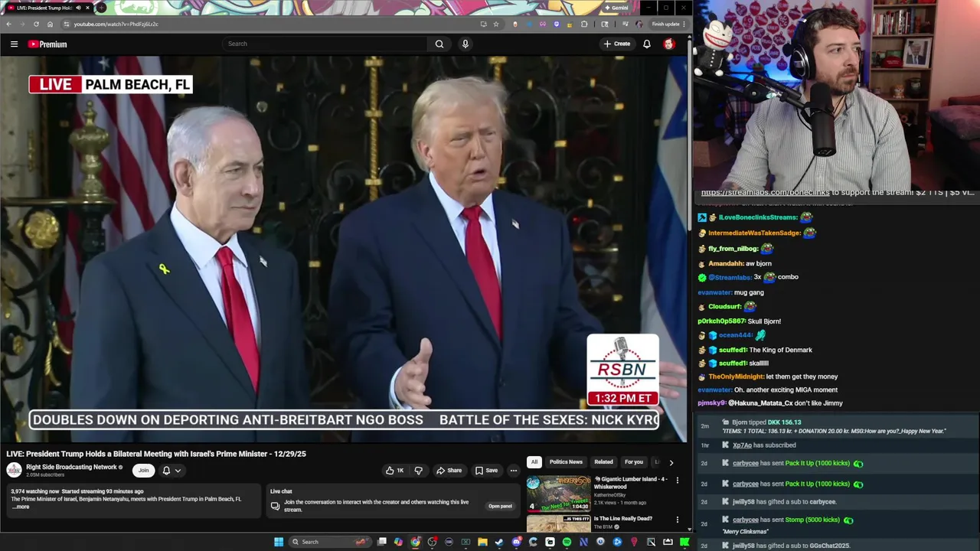
Task: Select the For you filter chip
Action: pyautogui.click(x=633, y=462)
